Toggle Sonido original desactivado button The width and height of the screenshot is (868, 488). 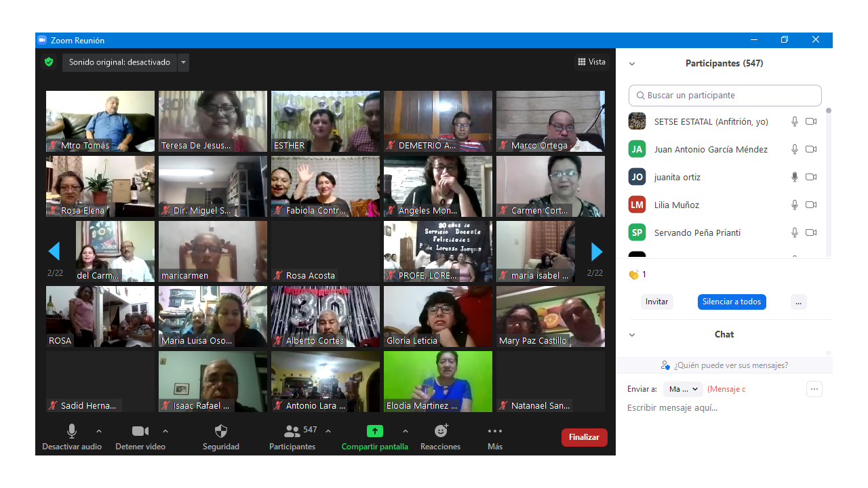(119, 62)
